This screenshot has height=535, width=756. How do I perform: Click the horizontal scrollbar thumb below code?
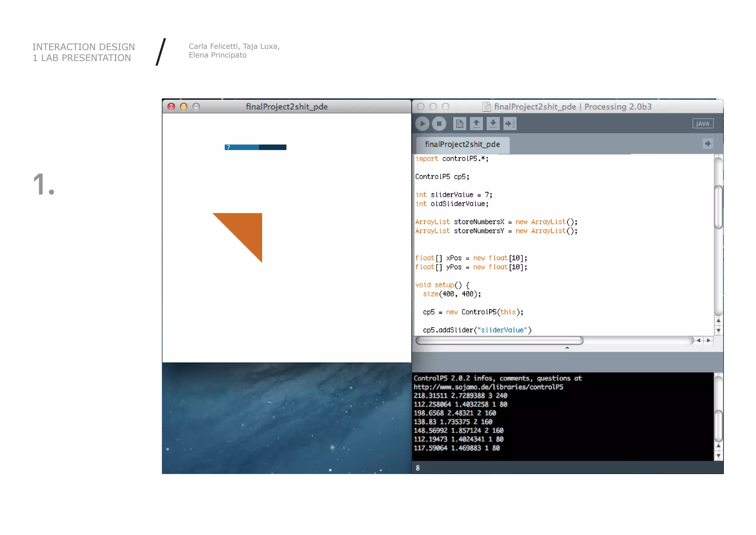[x=499, y=340]
